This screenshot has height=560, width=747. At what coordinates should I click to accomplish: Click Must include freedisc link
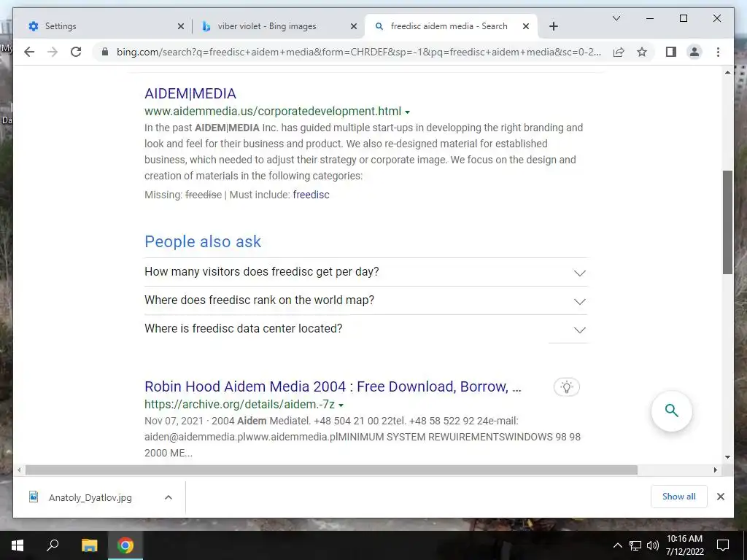click(x=311, y=195)
